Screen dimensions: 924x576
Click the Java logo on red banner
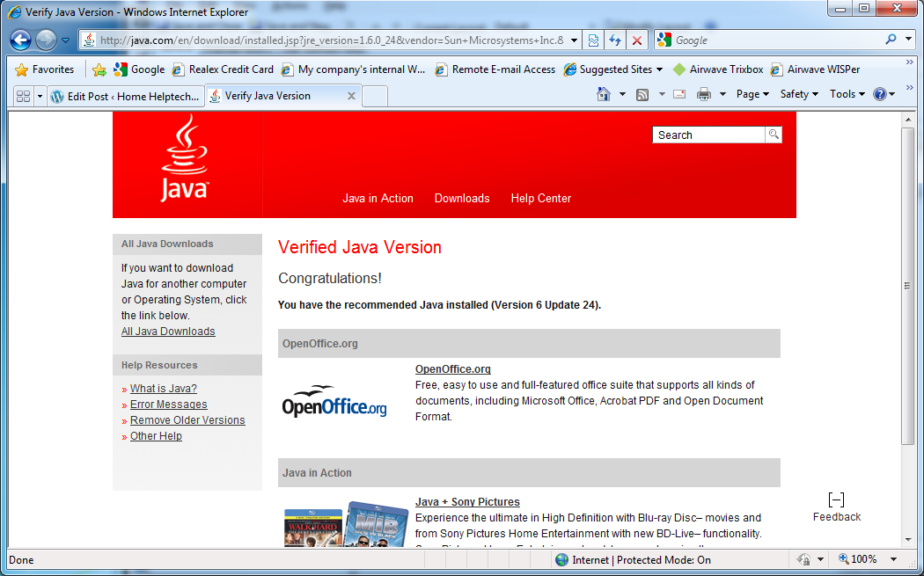[185, 158]
